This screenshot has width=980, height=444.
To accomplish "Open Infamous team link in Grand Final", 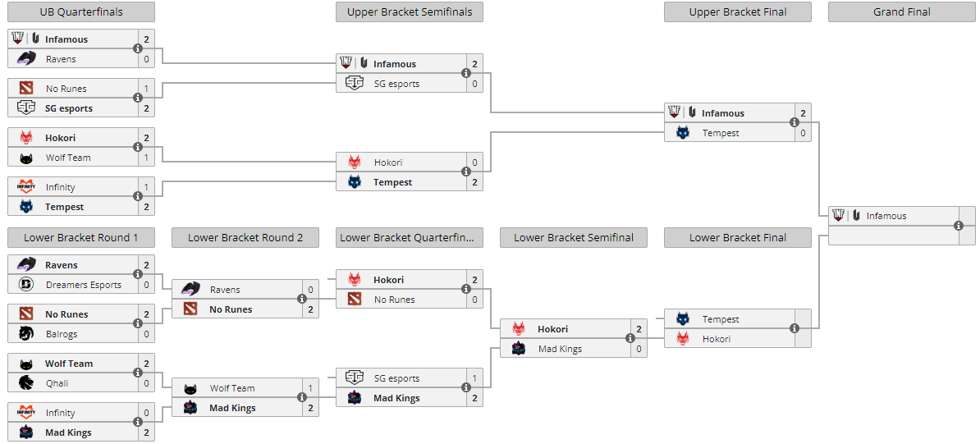I will click(x=886, y=216).
